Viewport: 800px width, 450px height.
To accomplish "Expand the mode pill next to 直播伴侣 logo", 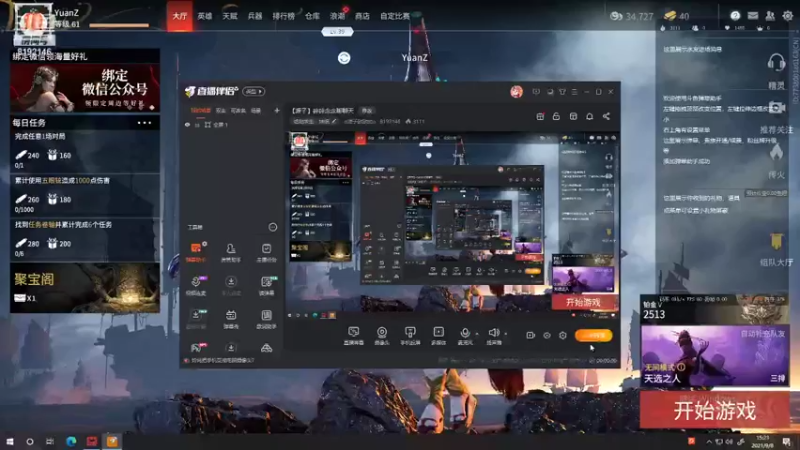I will coord(254,91).
